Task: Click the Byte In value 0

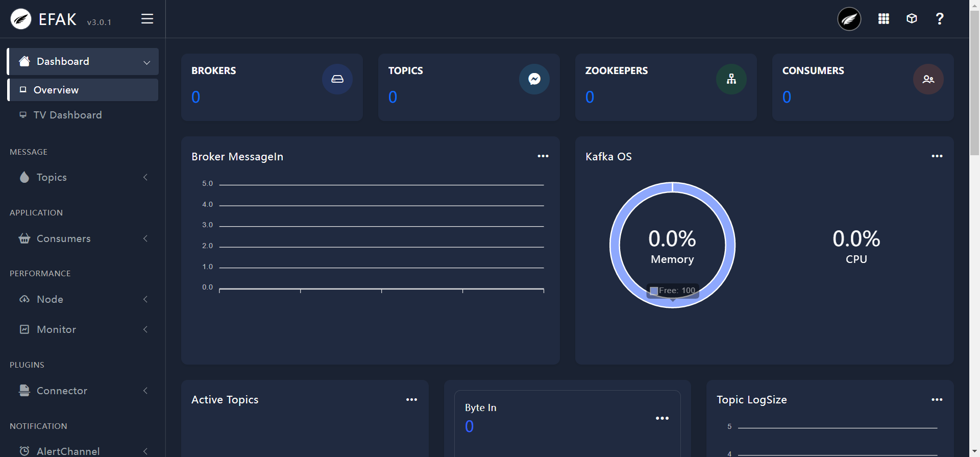Action: pos(470,426)
